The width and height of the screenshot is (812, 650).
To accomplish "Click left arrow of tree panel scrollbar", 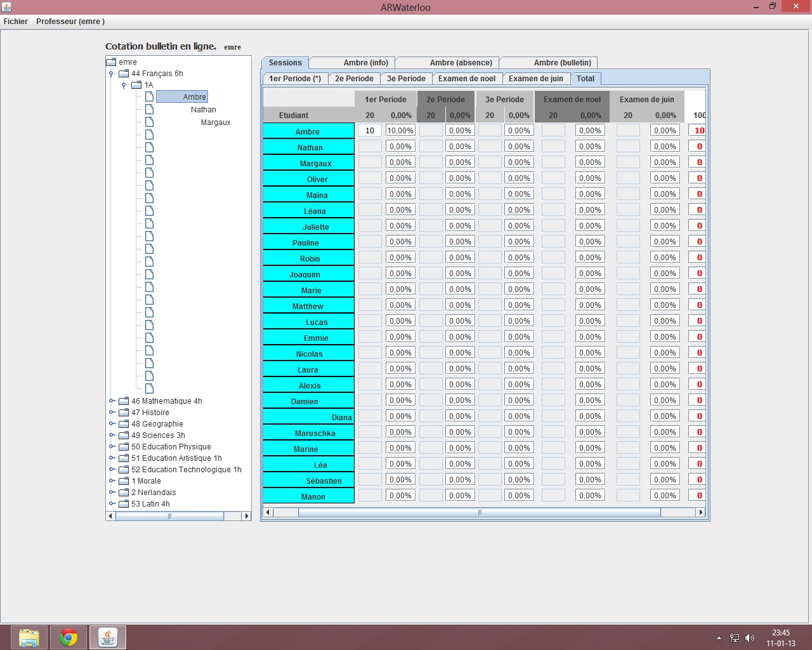I will (111, 516).
